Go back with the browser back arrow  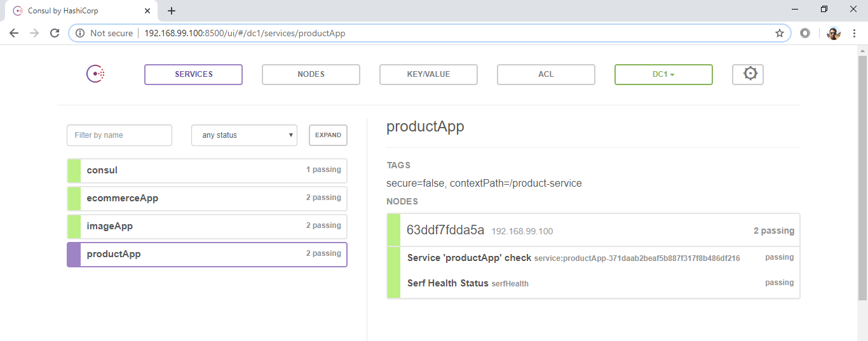pos(14,33)
